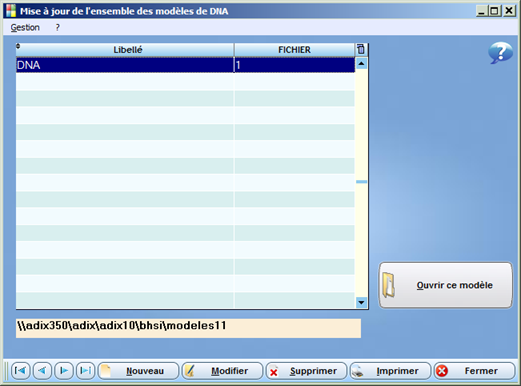Click the scrollbar down arrow
The image size is (521, 386).
point(361,302)
